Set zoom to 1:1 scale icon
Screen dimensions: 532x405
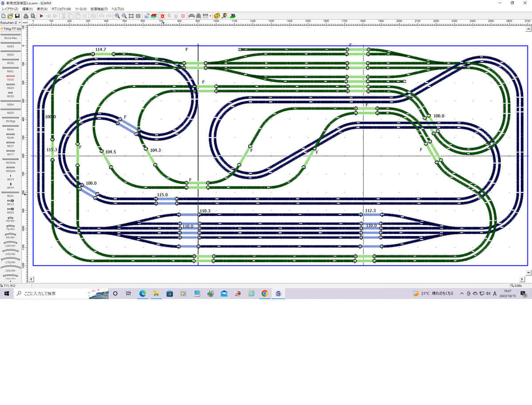click(138, 16)
